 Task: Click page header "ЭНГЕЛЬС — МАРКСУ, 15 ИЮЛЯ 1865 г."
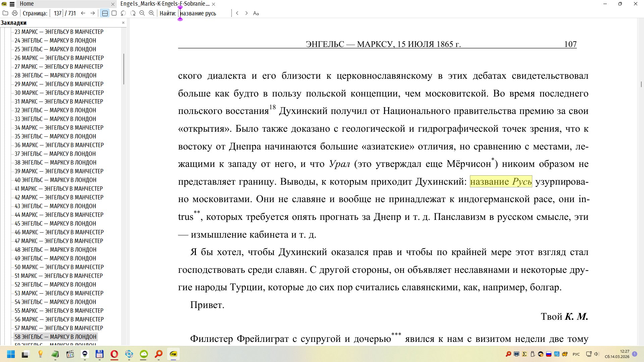383,44
